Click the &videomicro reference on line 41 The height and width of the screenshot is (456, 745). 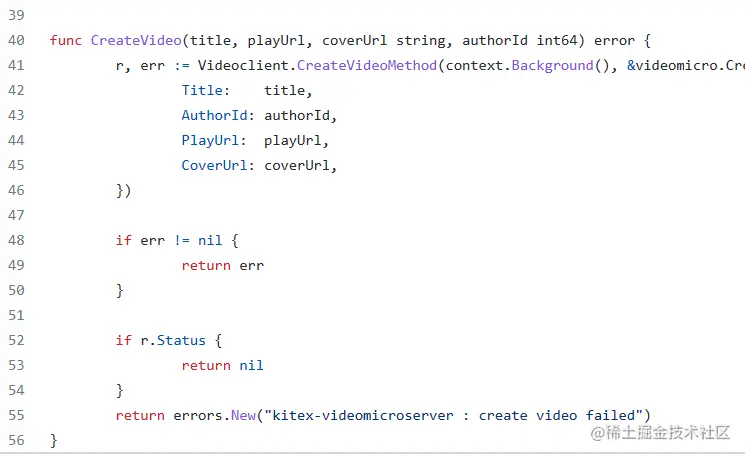672,65
